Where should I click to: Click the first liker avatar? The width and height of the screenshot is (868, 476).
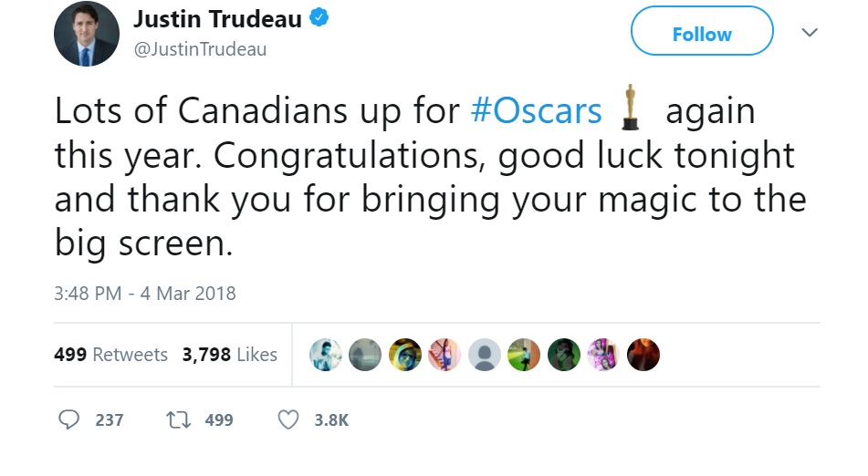[326, 355]
